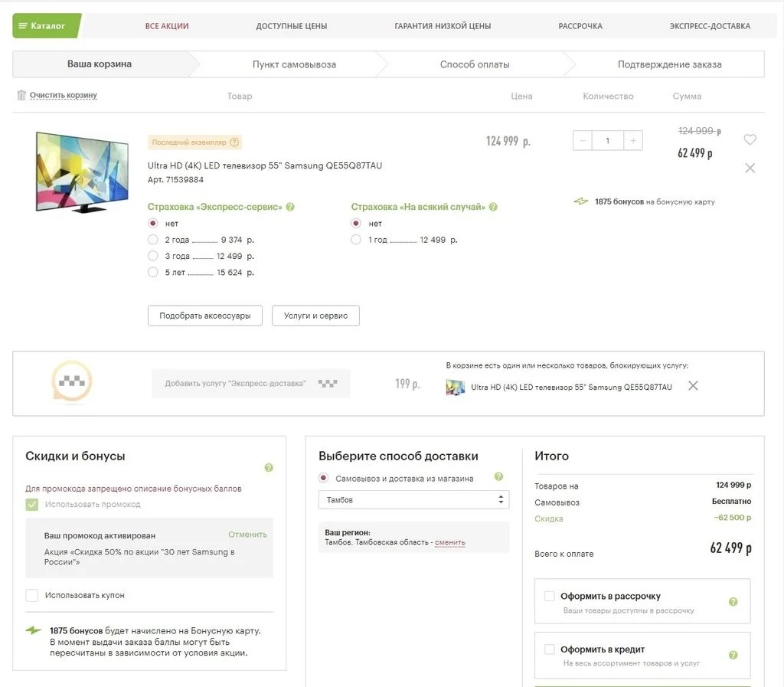784x687 pixels.
Task: Select 2 года insurance for 9 374 р.
Action: coord(153,240)
